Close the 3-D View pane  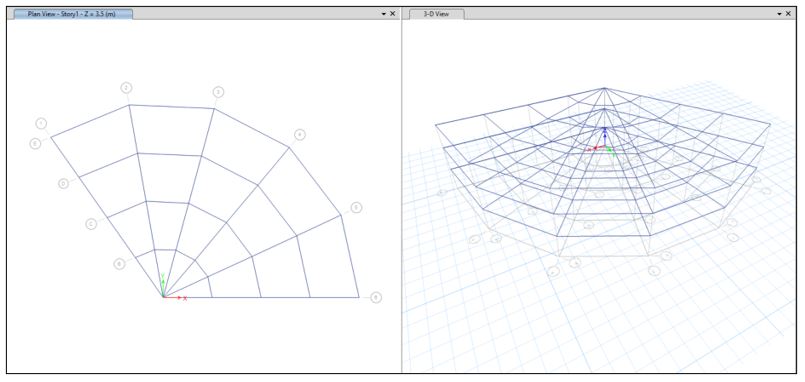[x=789, y=14]
